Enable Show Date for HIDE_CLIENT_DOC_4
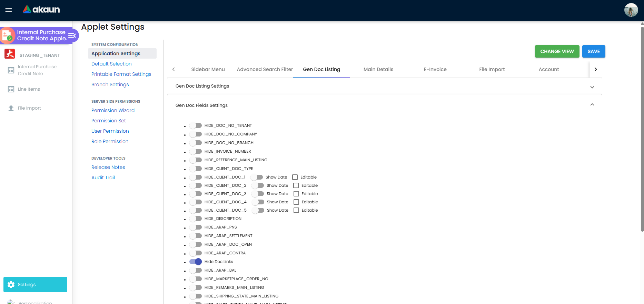 tap(258, 202)
